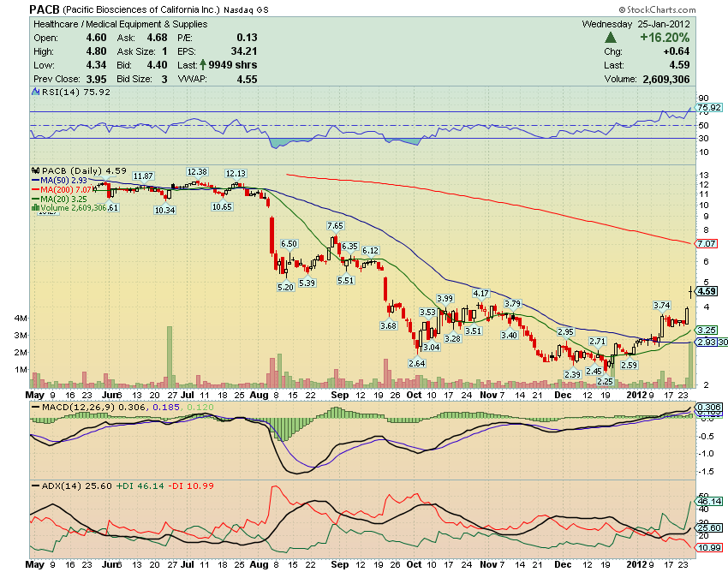Click the MA(50) 2.93 legend entry
This screenshot has height=572, width=728.
[59, 180]
